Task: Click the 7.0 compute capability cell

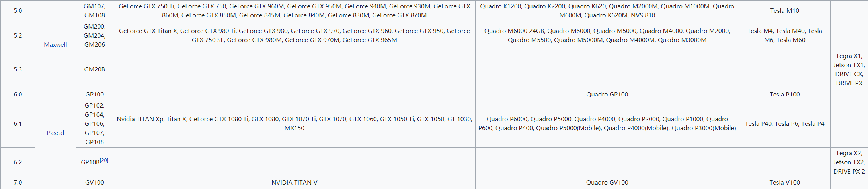Action: click(18, 183)
